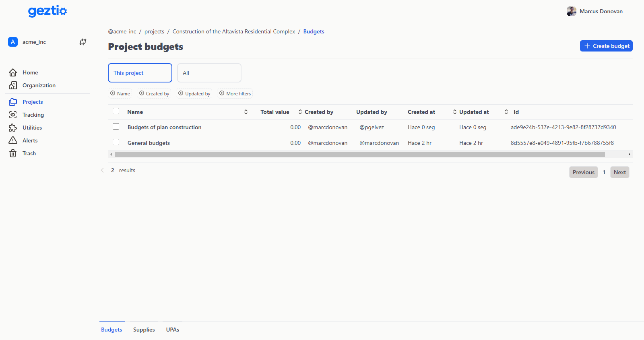This screenshot has height=340, width=644.
Task: Open the Construction of the Altavista Residential Complex breadcrumb
Action: 234,31
